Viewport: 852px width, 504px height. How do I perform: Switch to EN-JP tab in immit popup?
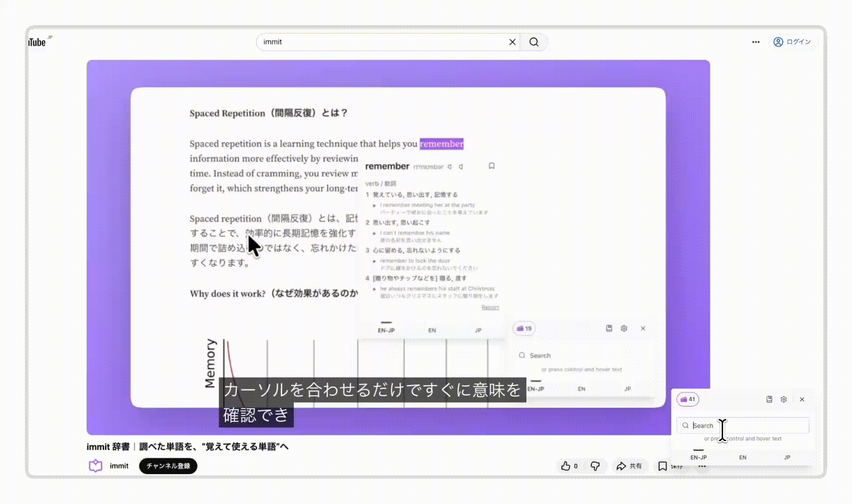[698, 457]
